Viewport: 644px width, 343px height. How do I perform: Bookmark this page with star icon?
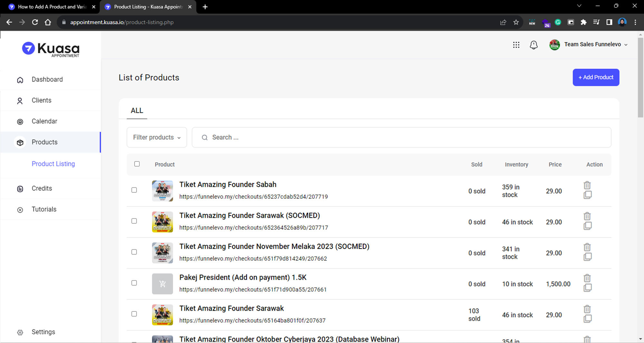pyautogui.click(x=516, y=22)
